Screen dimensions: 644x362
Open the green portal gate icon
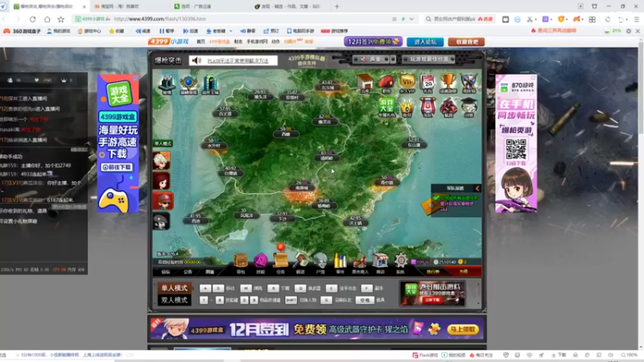point(210,84)
